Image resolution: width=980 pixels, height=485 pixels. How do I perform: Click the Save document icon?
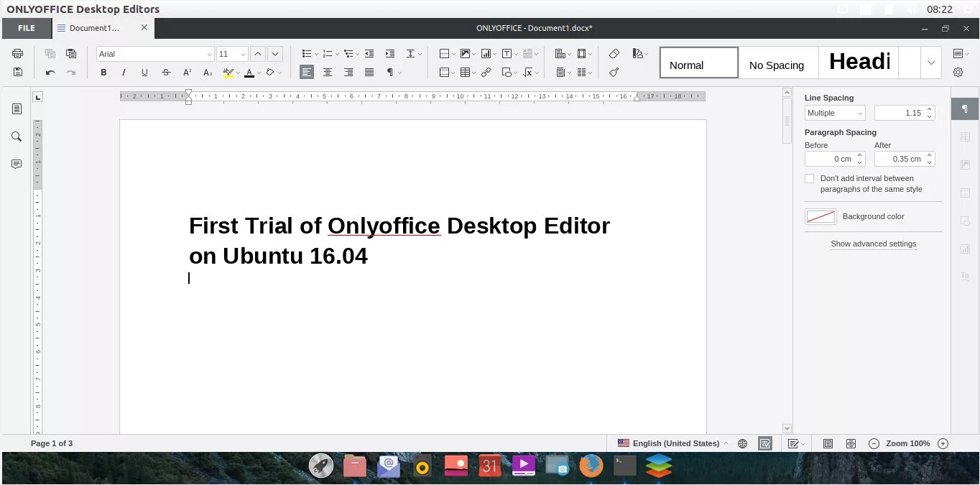18,73
